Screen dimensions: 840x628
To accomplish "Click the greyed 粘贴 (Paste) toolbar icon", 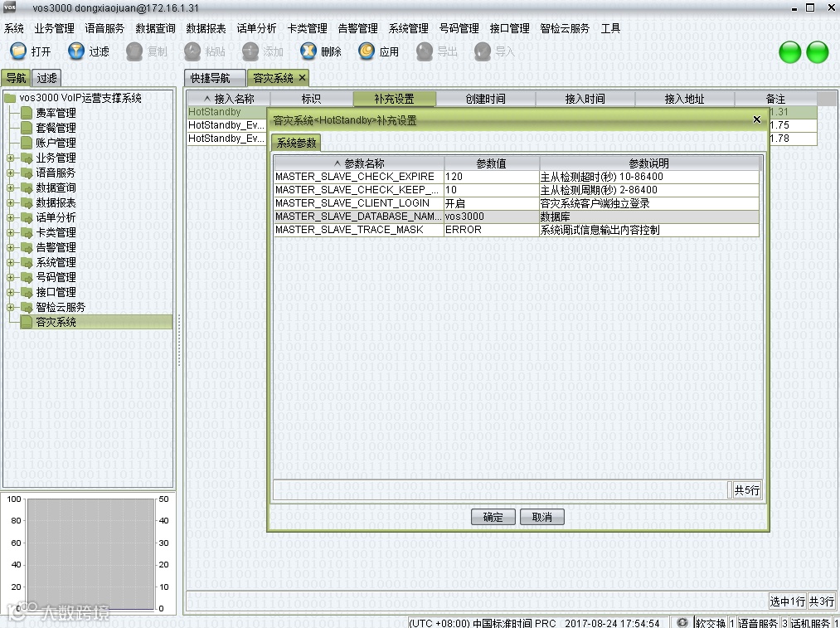I will 192,51.
